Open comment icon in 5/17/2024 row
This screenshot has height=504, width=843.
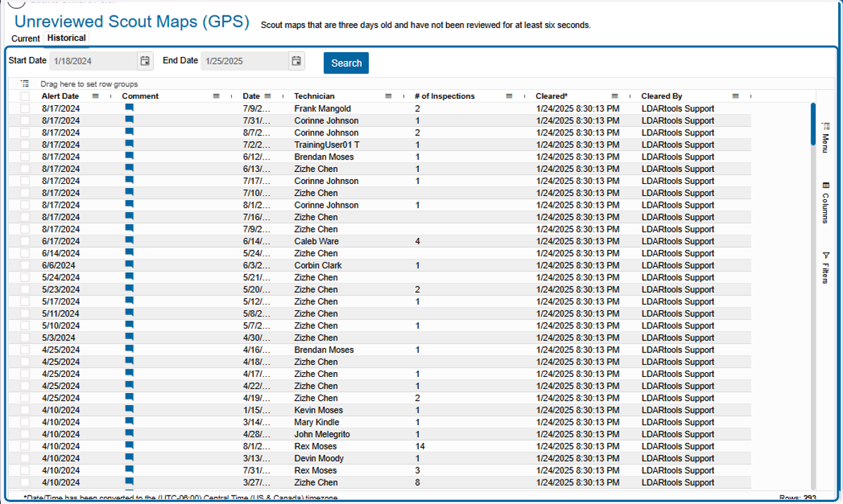(x=129, y=301)
